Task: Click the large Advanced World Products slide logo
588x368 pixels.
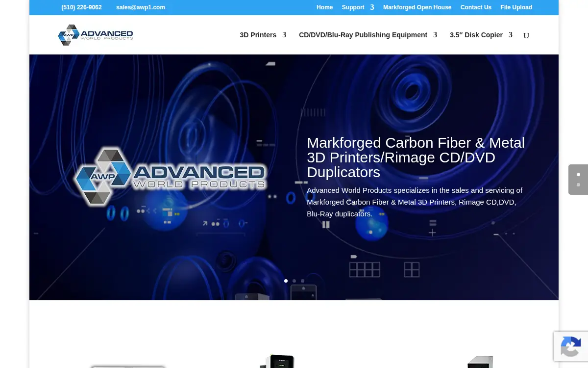Action: 170,176
